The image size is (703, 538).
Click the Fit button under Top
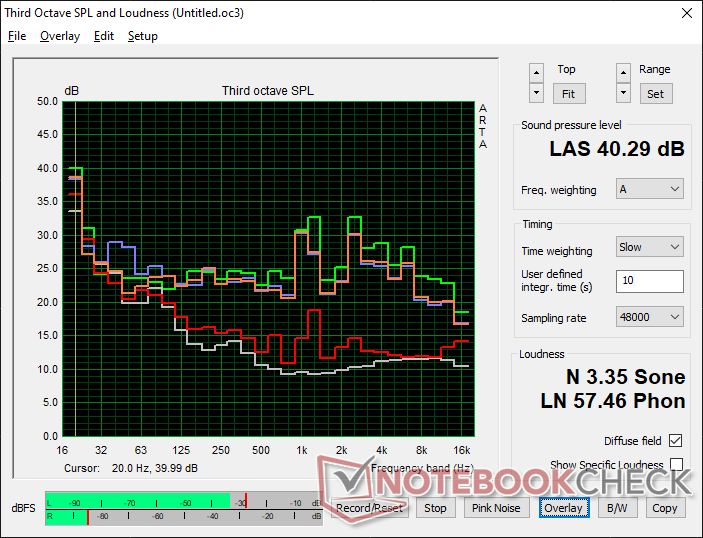click(x=567, y=93)
